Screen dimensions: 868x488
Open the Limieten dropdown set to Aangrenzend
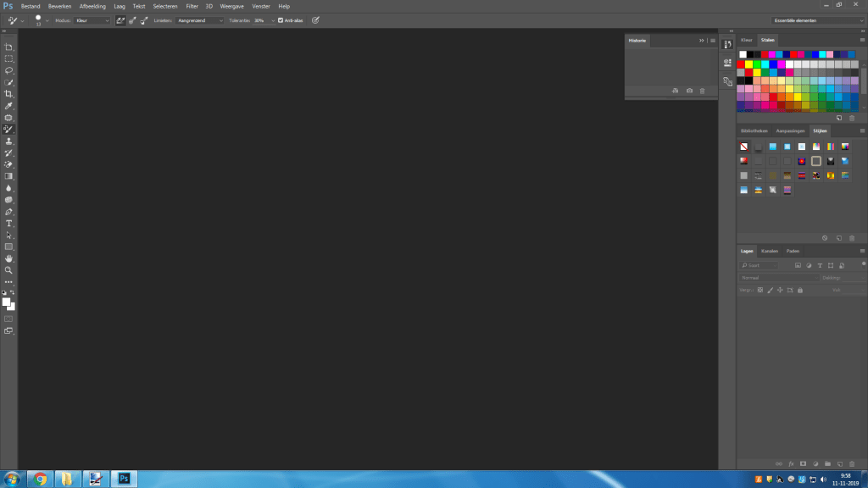[200, 20]
